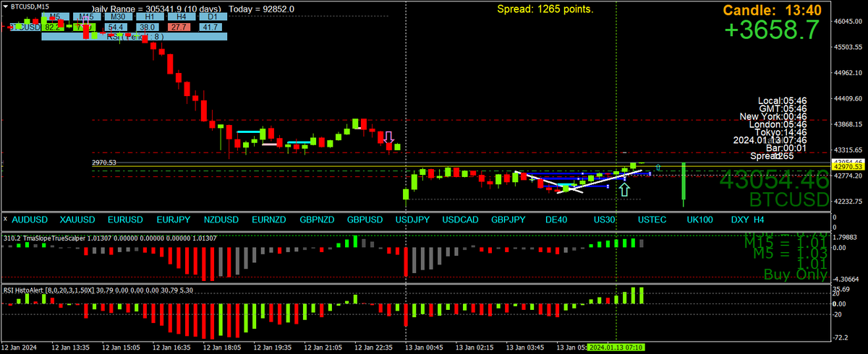Select the pink down arrow signal
Image resolution: width=868 pixels, height=354 pixels.
388,137
